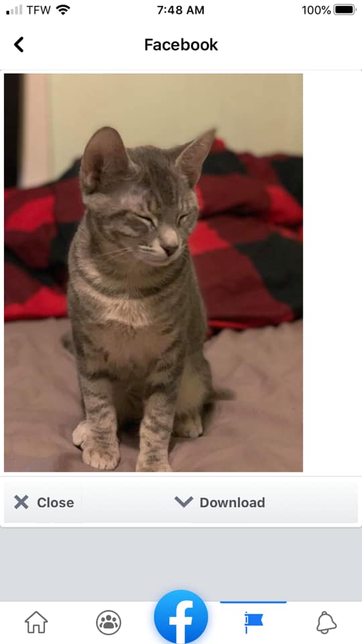Tap the cellular signal bars icon
The height and width of the screenshot is (644, 362).
(x=14, y=10)
